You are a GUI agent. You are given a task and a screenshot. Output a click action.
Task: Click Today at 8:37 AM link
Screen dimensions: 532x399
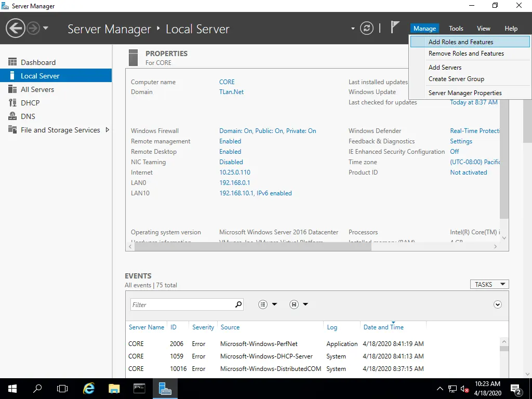(474, 102)
